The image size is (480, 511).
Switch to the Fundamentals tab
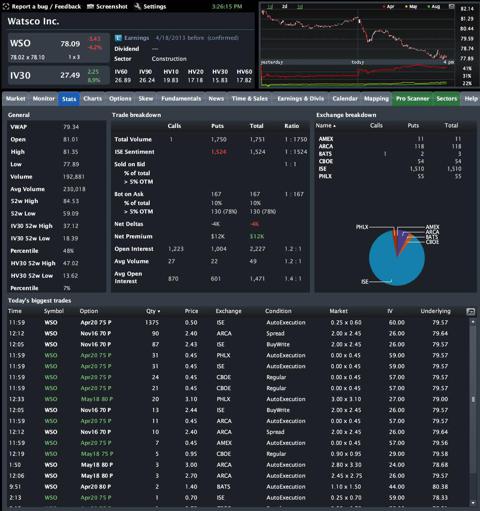(x=181, y=99)
